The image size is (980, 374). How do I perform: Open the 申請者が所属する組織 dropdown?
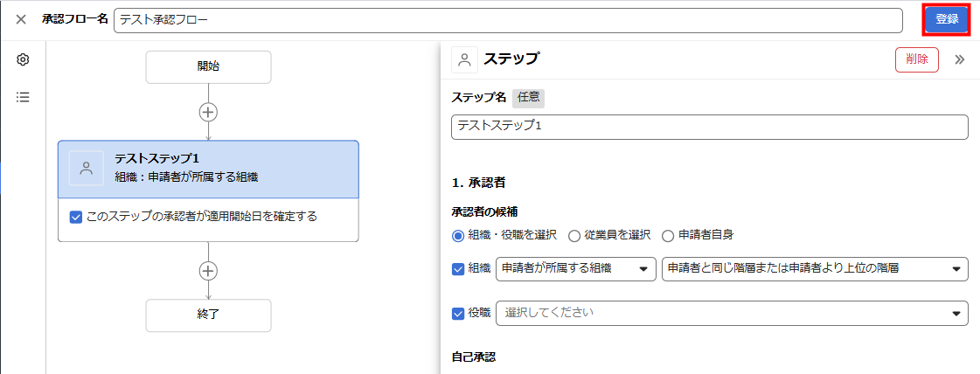tap(575, 269)
